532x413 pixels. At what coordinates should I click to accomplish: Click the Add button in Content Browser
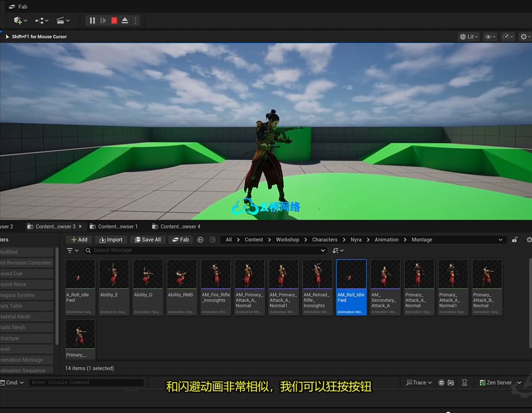click(79, 240)
